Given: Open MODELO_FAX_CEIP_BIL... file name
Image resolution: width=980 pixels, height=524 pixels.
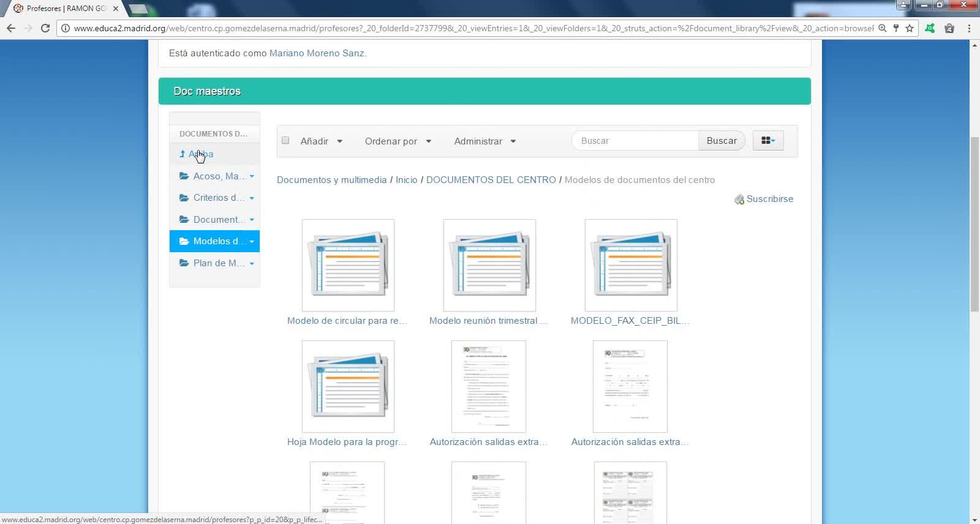Looking at the screenshot, I should click(630, 321).
